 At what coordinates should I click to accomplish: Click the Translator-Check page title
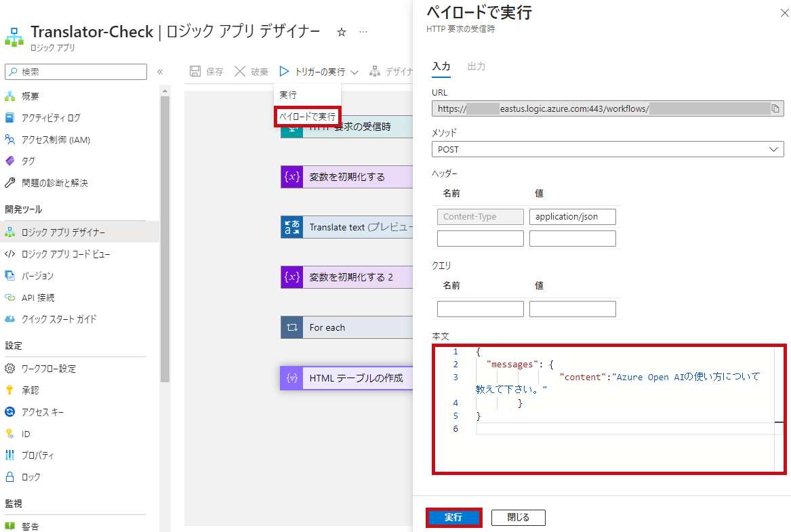92,32
